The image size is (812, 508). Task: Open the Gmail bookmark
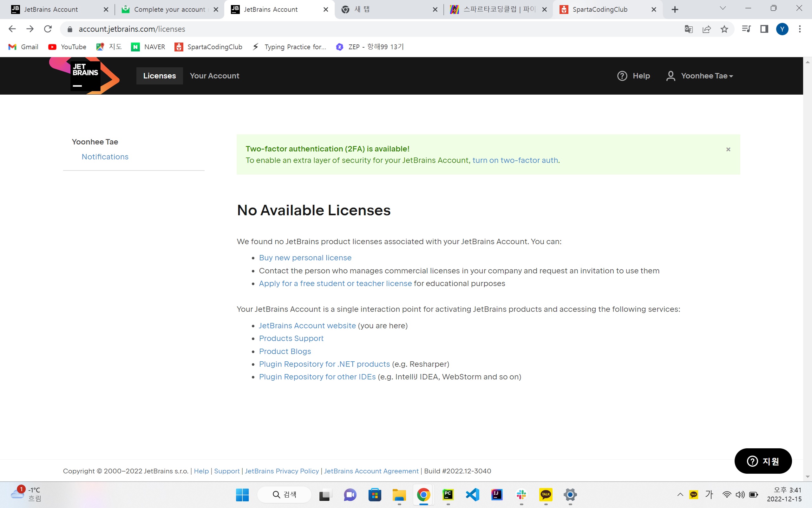23,47
